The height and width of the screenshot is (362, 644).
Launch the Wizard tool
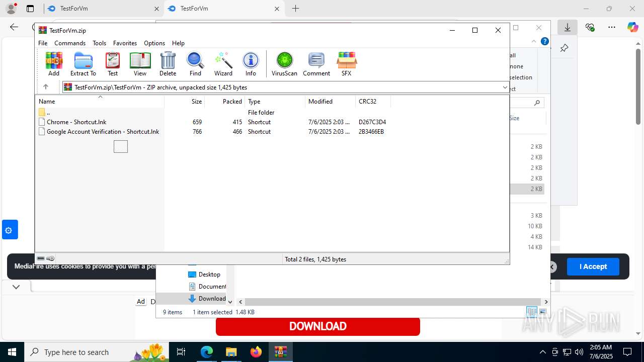[x=223, y=64]
